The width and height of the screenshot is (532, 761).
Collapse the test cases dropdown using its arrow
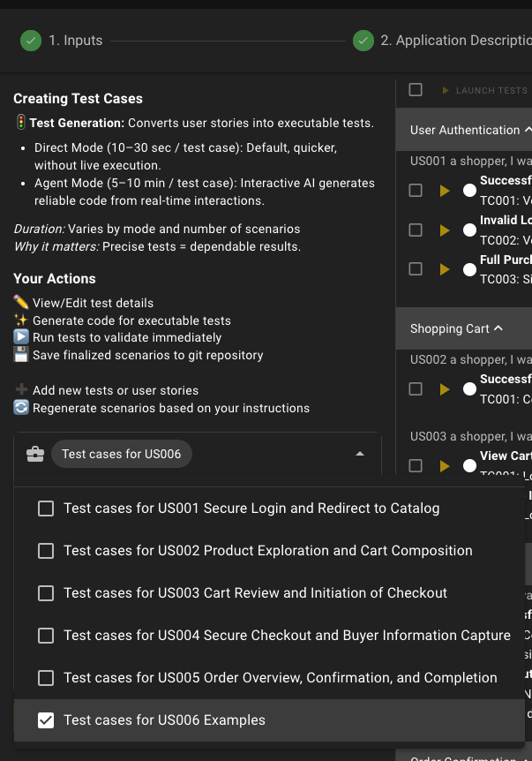tap(360, 454)
